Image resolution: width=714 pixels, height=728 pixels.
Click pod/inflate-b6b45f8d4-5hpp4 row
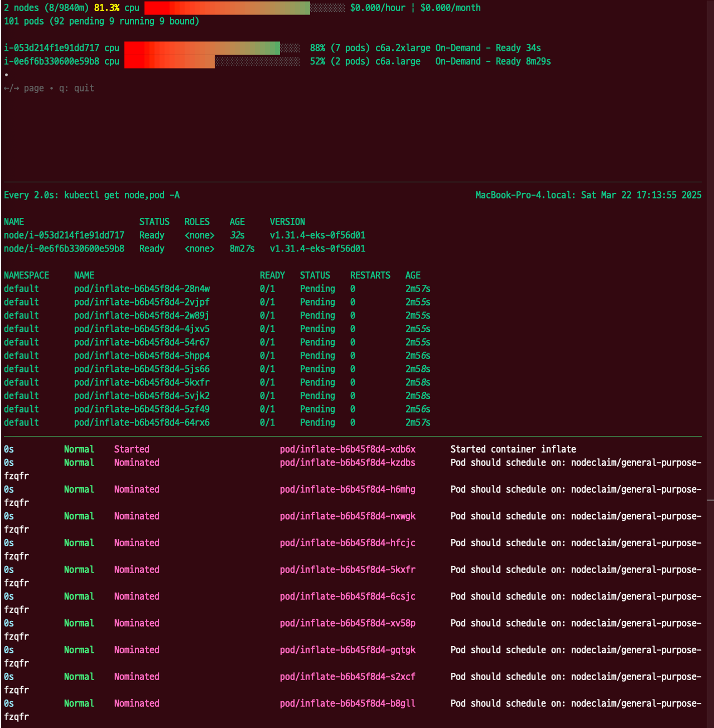click(x=217, y=356)
